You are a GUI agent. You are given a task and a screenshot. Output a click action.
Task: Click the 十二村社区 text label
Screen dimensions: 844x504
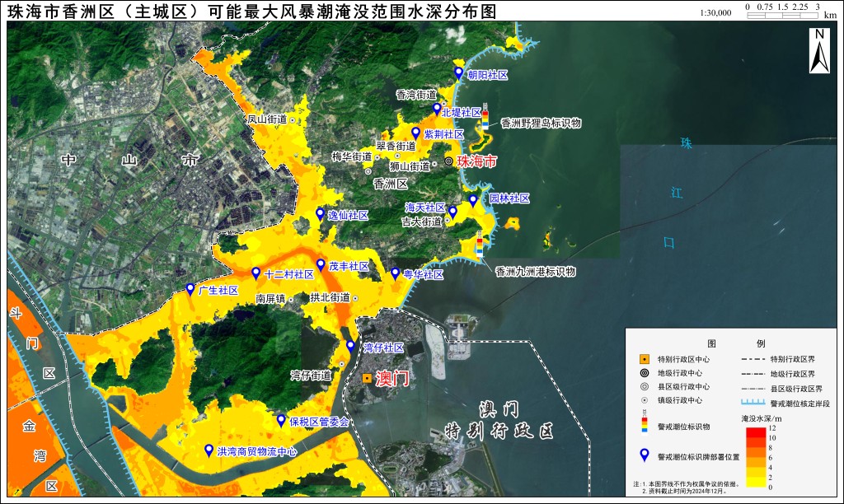tap(289, 274)
